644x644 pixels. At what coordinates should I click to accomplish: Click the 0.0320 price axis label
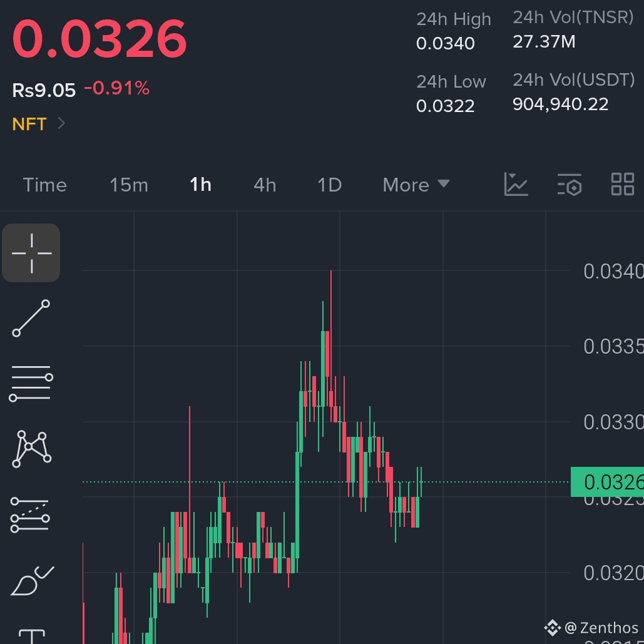[613, 573]
